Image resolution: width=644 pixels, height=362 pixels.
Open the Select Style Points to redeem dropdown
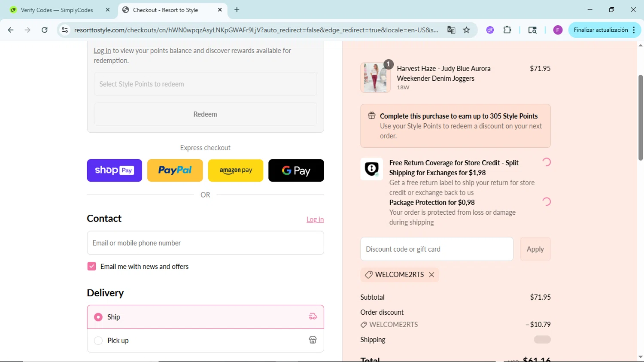205,84
